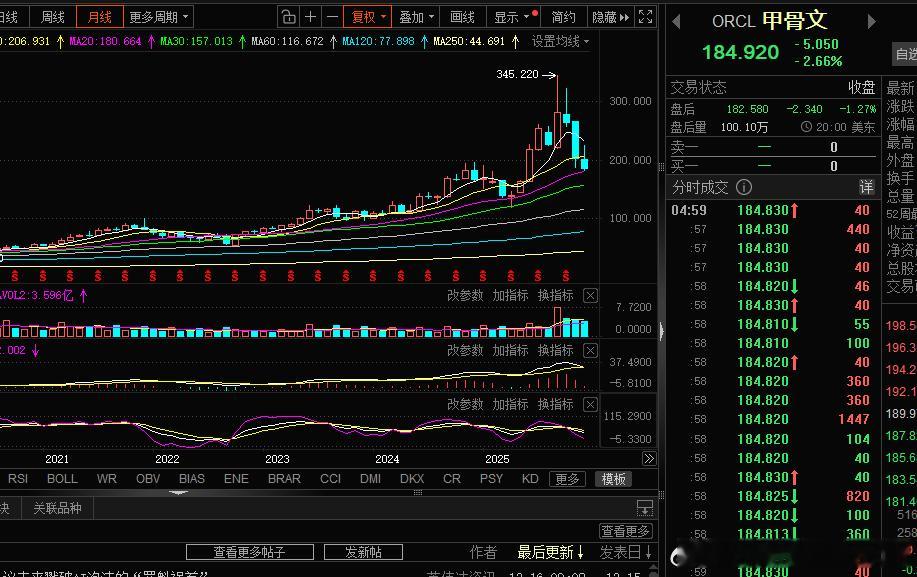Toggle the chart lock icon
This screenshot has width=917, height=577.
click(x=288, y=17)
